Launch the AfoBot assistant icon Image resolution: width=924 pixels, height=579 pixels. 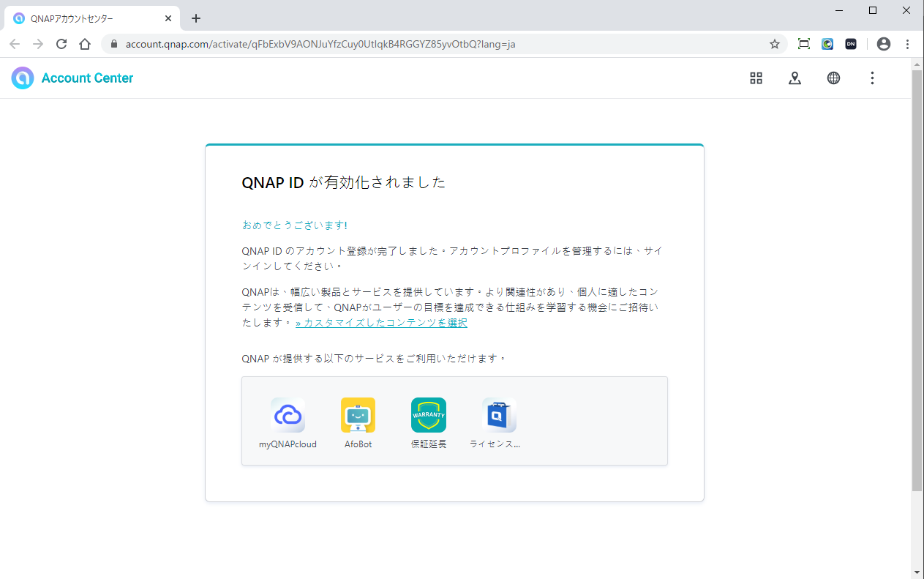tap(358, 416)
